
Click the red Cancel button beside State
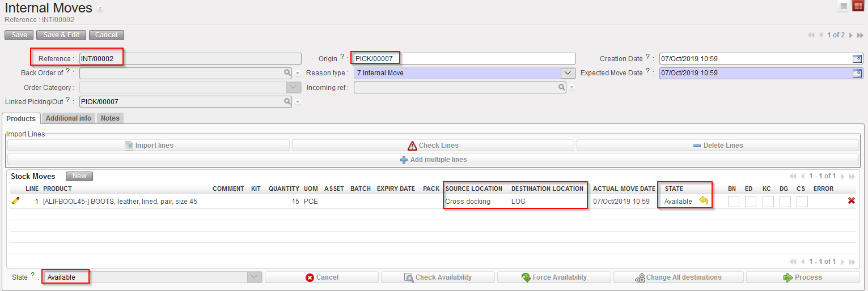click(x=321, y=277)
